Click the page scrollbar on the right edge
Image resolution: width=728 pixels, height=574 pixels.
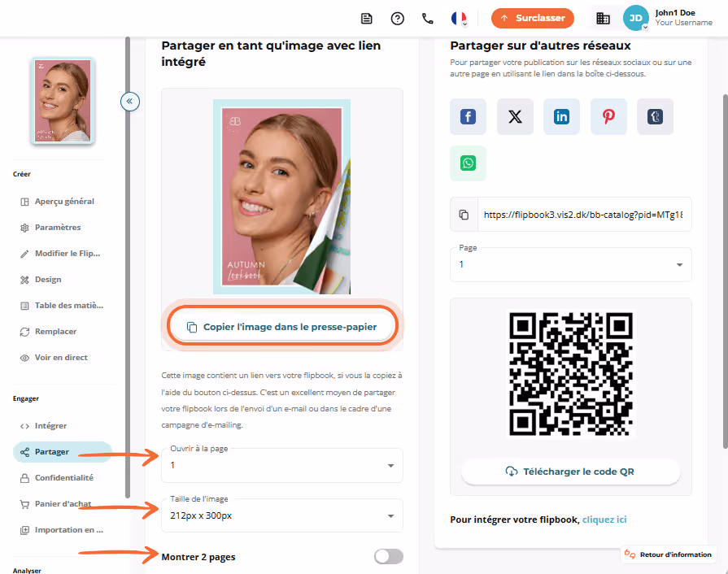tap(725, 272)
